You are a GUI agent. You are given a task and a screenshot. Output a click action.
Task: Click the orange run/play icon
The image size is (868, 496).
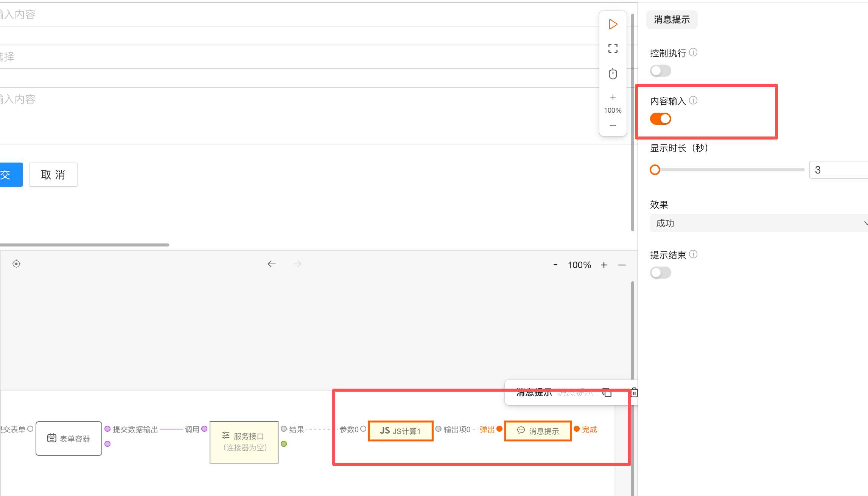pos(613,25)
